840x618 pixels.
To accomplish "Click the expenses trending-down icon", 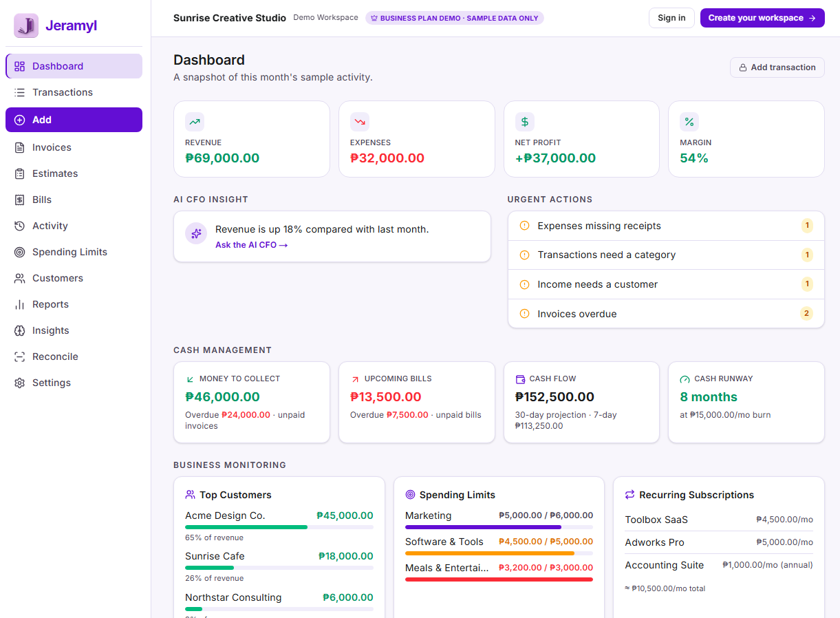I will 360,122.
